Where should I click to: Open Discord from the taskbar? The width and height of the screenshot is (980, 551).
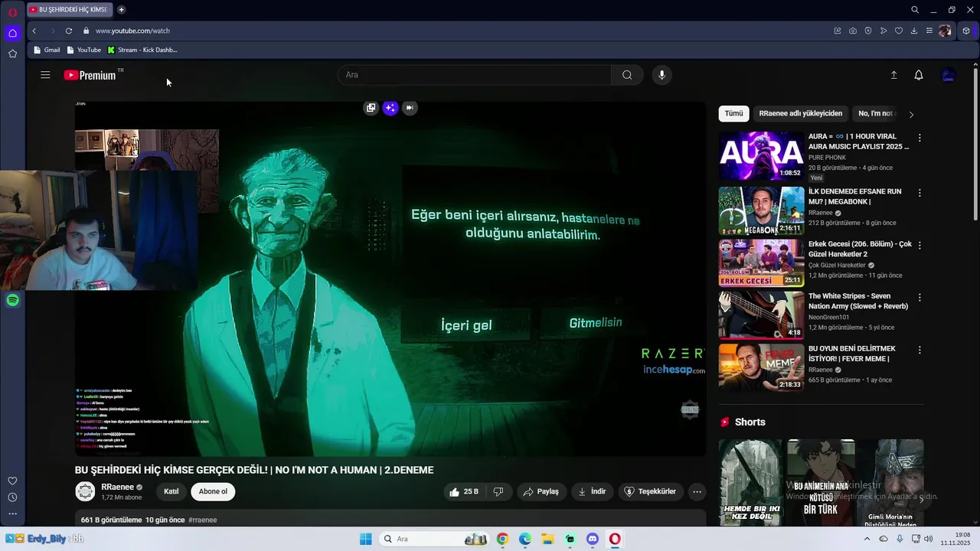(592, 539)
